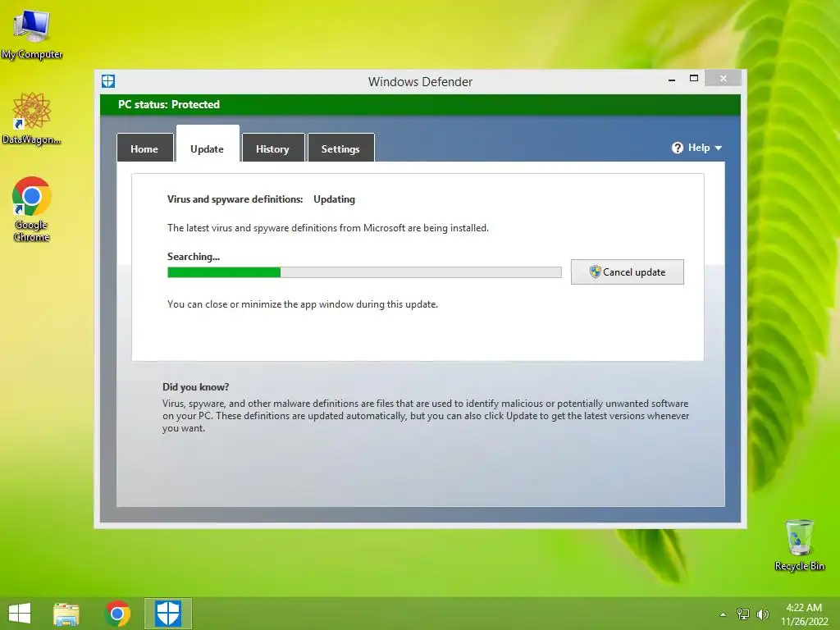Expand the Help dropdown arrow
This screenshot has height=630, width=840.
point(719,148)
